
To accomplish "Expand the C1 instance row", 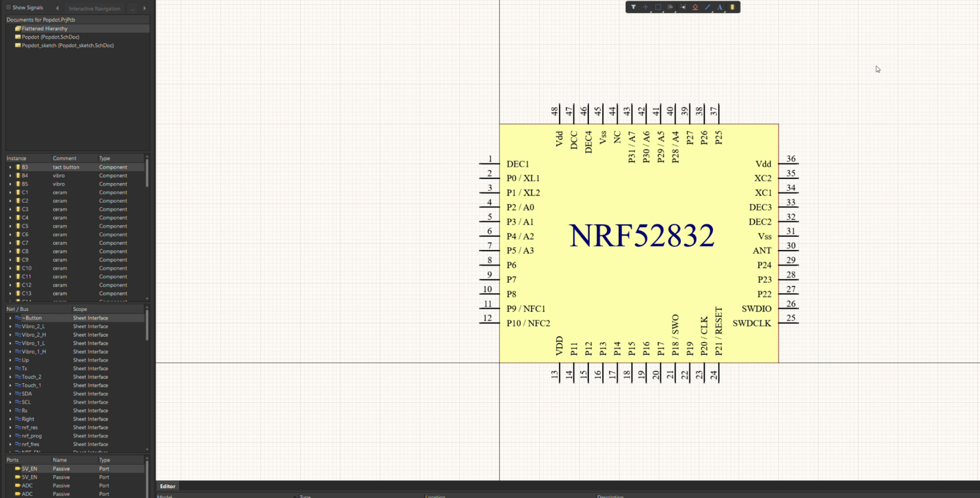I will coord(10,192).
